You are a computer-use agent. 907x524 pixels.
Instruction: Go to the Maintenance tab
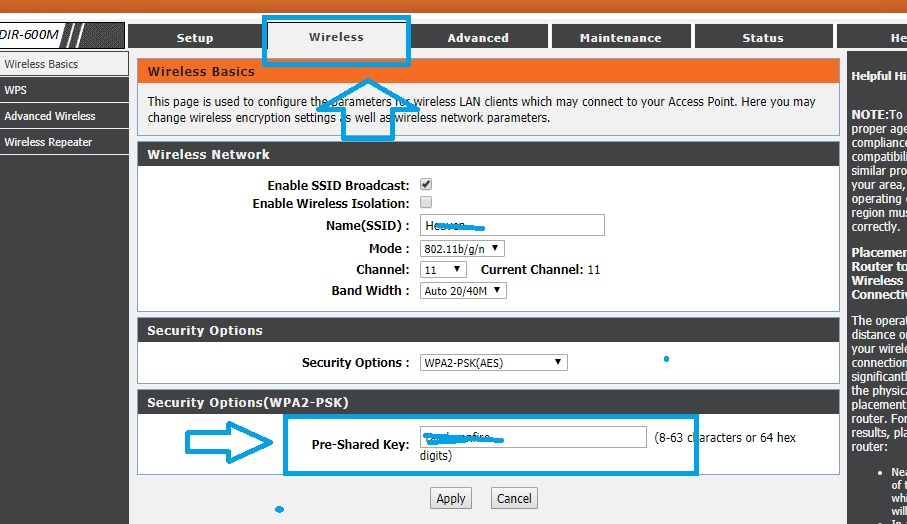pos(620,37)
